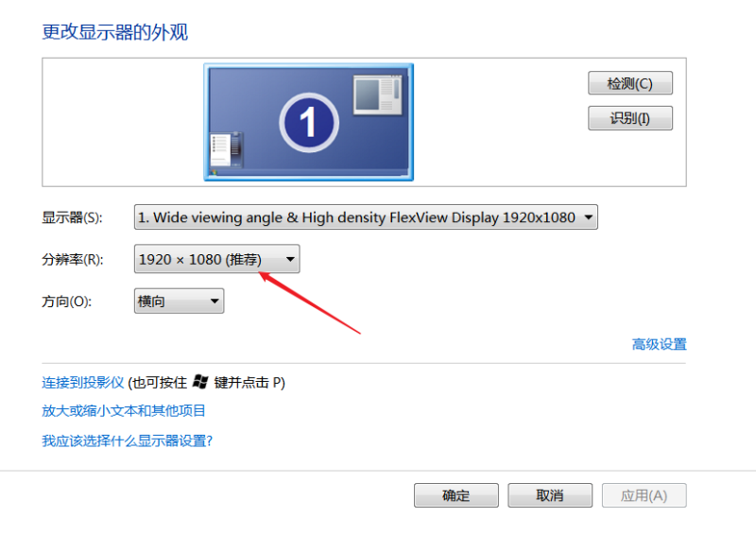
Task: Click the orientation dropdown arrow
Action: pyautogui.click(x=215, y=301)
